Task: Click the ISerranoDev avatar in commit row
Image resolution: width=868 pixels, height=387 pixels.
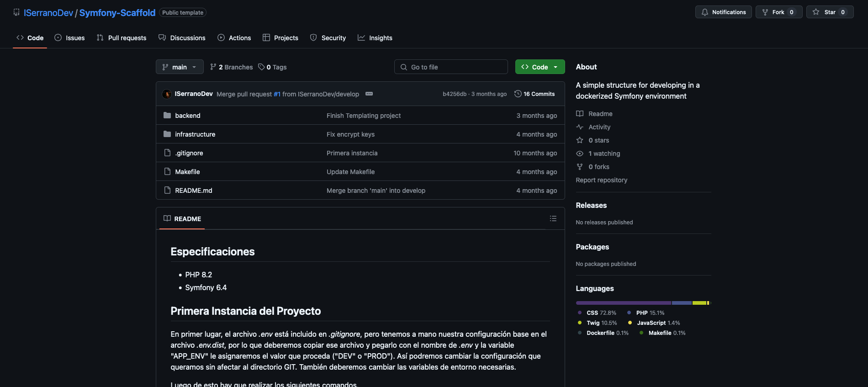Action: 167,94
